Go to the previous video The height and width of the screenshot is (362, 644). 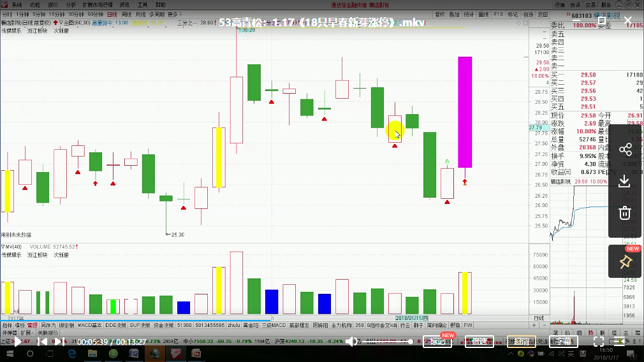coord(41,342)
